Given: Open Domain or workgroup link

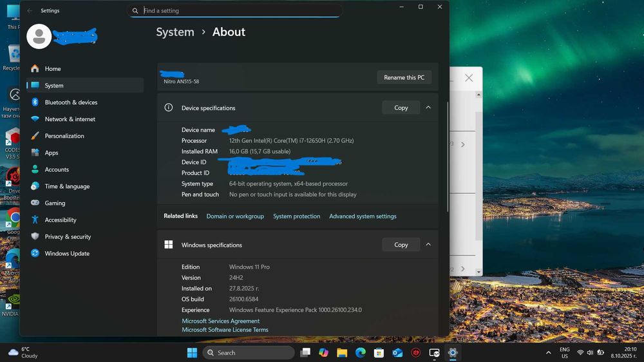Looking at the screenshot, I should (x=235, y=216).
